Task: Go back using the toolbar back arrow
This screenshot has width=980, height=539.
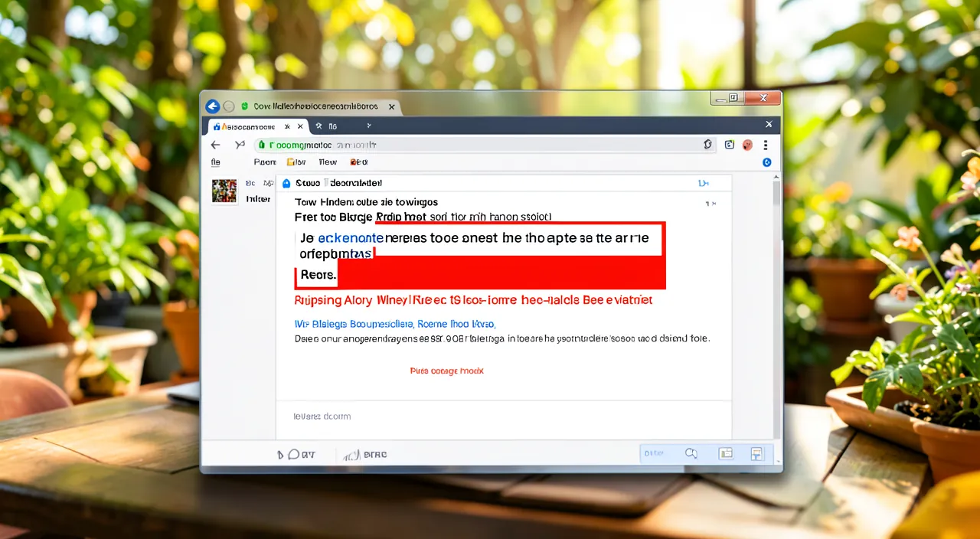Action: click(216, 145)
